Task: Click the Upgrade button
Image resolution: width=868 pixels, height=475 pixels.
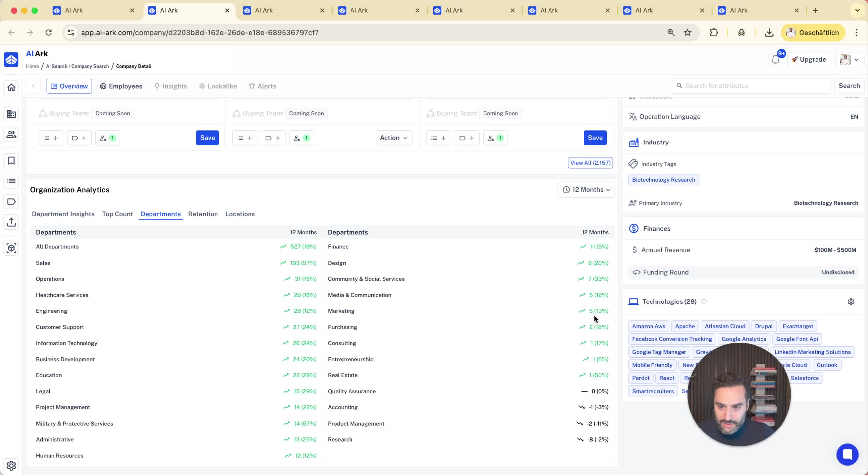Action: coord(809,60)
